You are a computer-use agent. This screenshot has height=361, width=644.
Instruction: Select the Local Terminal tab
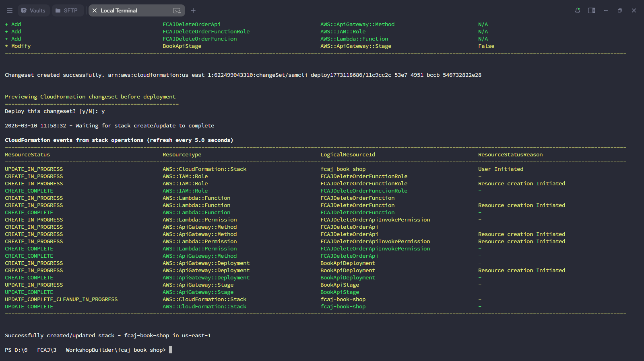(x=137, y=10)
